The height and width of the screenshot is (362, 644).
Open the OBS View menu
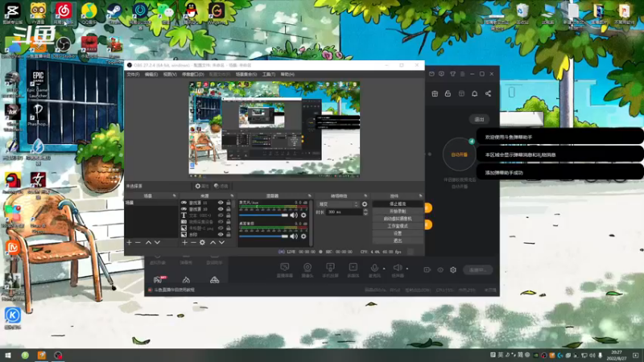click(x=170, y=74)
